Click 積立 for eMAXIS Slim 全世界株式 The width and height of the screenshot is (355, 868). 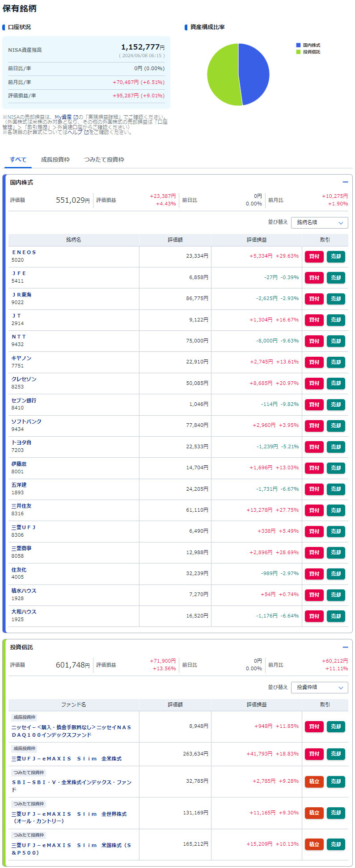tap(314, 813)
